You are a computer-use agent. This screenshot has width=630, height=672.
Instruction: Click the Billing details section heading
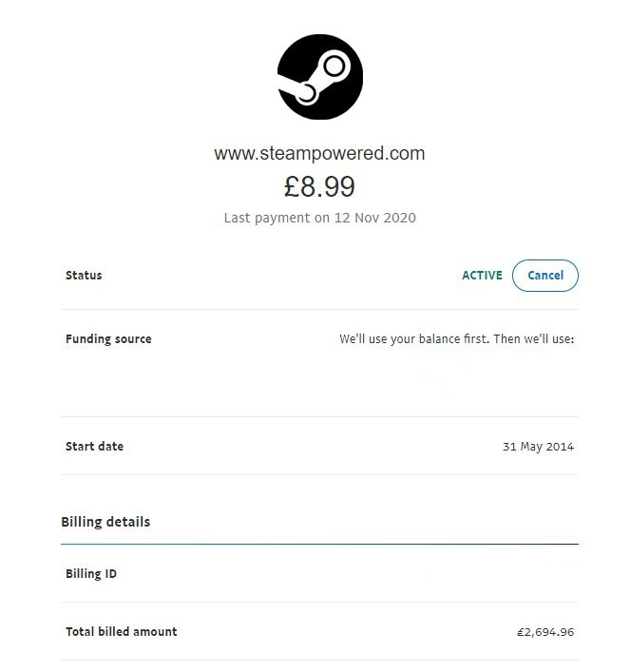(105, 522)
